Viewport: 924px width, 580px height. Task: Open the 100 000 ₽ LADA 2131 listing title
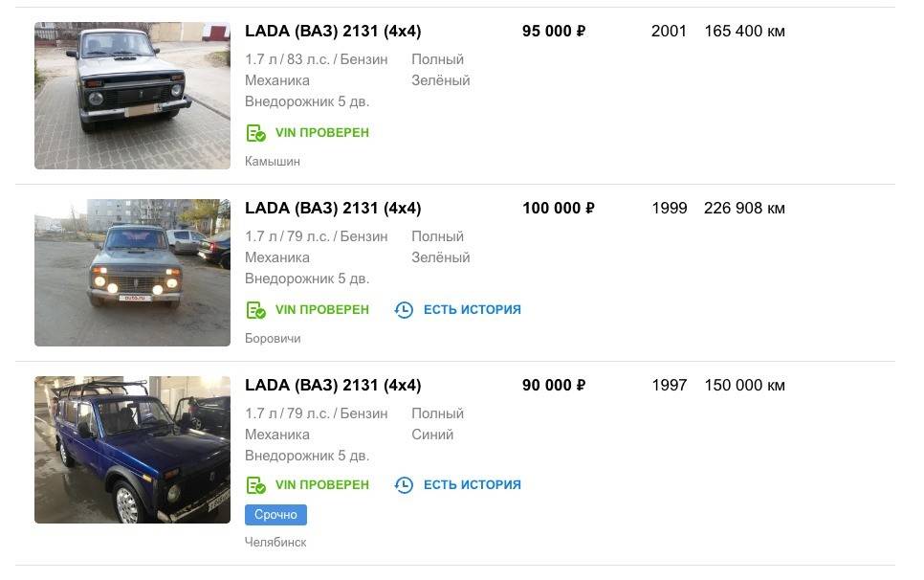333,209
